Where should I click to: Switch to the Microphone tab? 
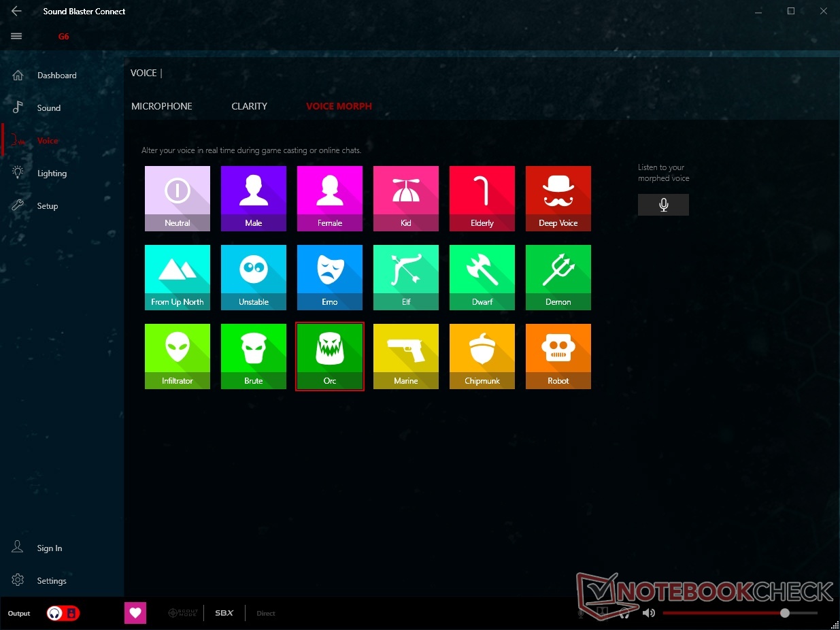(x=162, y=106)
